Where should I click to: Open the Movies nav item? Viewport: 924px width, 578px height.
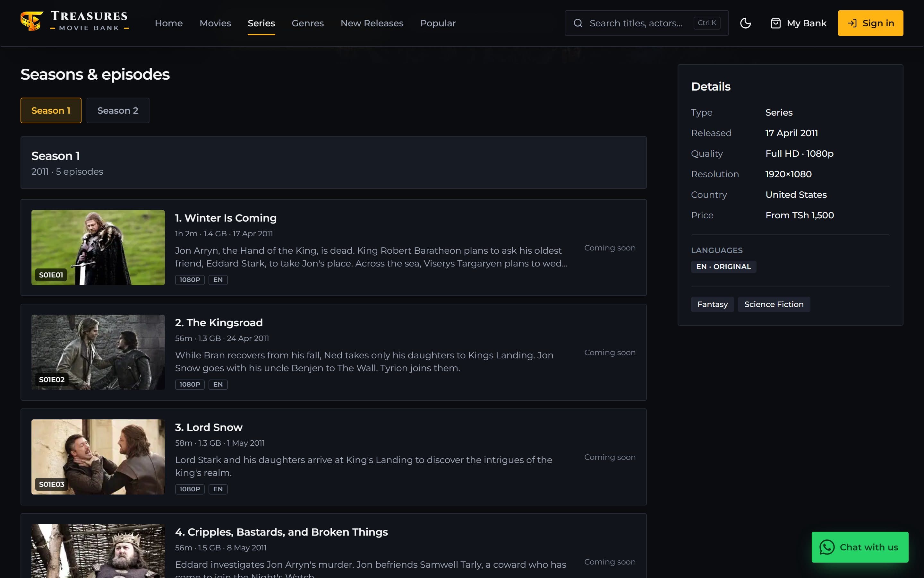point(215,23)
